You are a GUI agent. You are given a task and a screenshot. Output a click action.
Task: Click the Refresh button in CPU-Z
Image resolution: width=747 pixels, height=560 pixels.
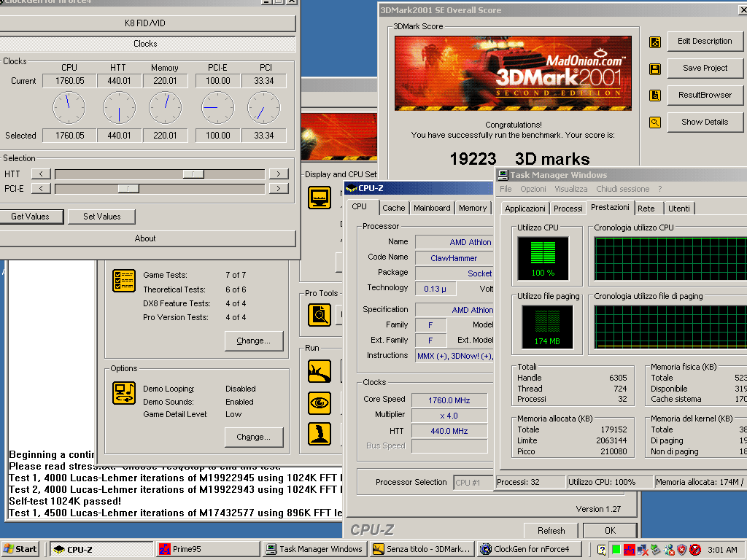coord(551,531)
